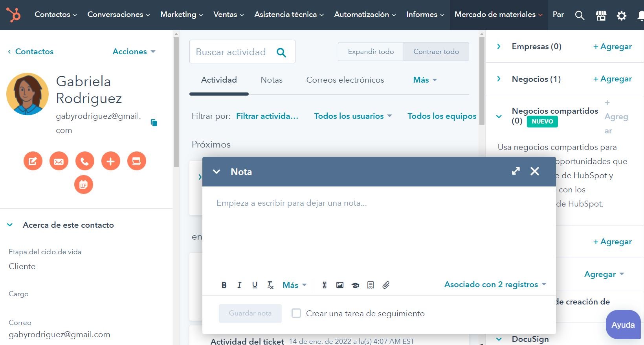Expand the Nota window to full size

pyautogui.click(x=516, y=171)
